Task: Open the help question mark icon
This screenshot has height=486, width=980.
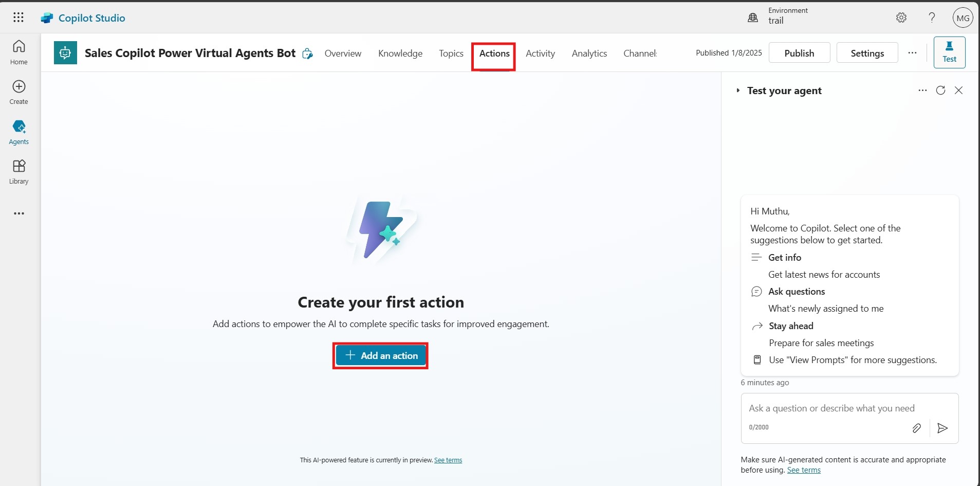Action: (x=932, y=17)
